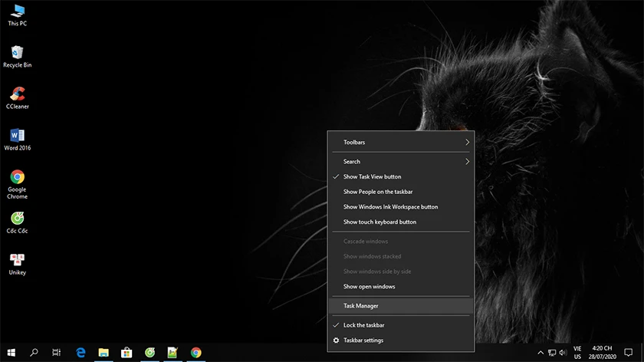The width and height of the screenshot is (644, 362).
Task: Open the clock showing 4:20 CH
Action: tap(602, 353)
